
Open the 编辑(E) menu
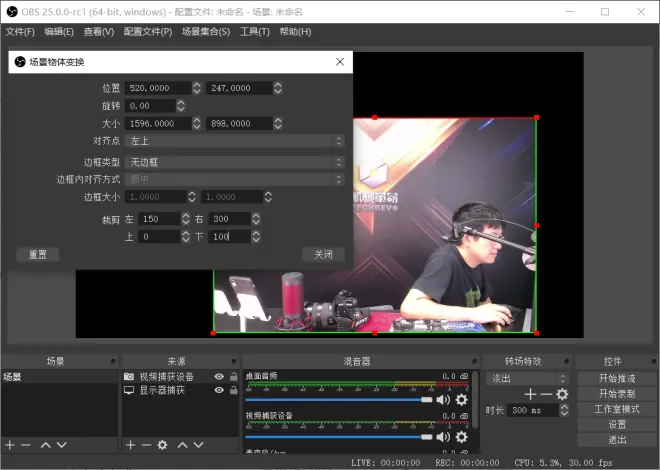point(59,32)
